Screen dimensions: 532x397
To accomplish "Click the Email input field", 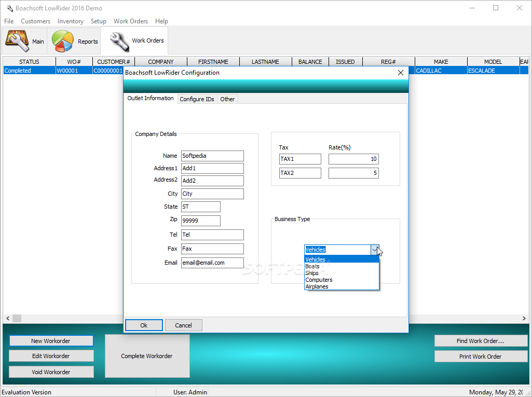I will (212, 263).
